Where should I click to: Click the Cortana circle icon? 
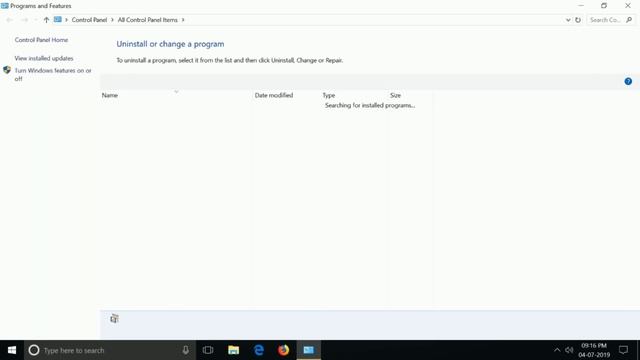(34, 350)
